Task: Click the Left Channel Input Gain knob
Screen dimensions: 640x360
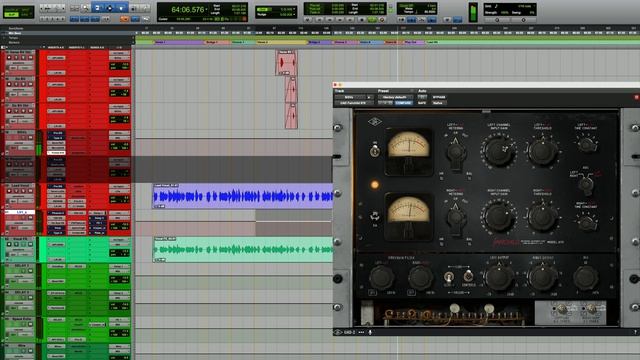Action: tap(498, 150)
